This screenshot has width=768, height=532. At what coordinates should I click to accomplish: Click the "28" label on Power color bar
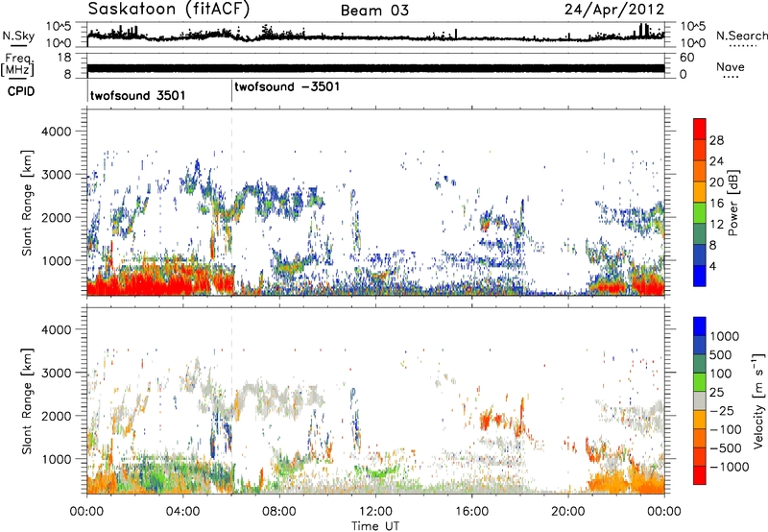pyautogui.click(x=716, y=140)
